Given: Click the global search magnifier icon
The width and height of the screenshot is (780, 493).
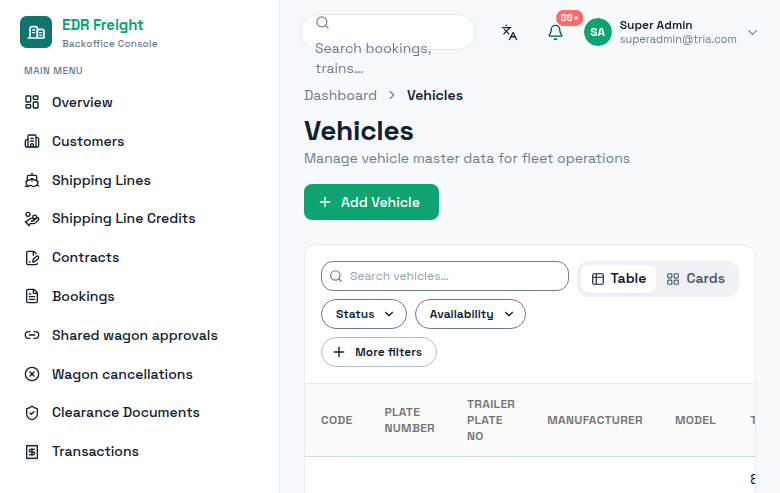Looking at the screenshot, I should 322,22.
